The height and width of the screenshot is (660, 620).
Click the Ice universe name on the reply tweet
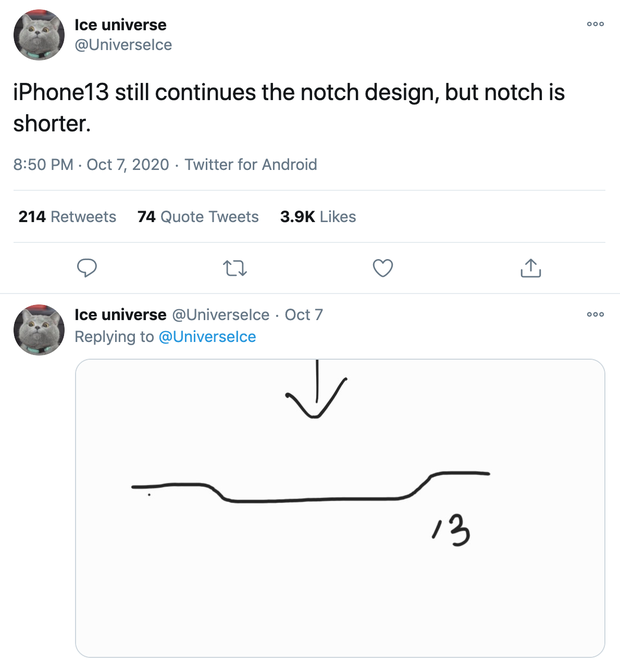coord(120,314)
